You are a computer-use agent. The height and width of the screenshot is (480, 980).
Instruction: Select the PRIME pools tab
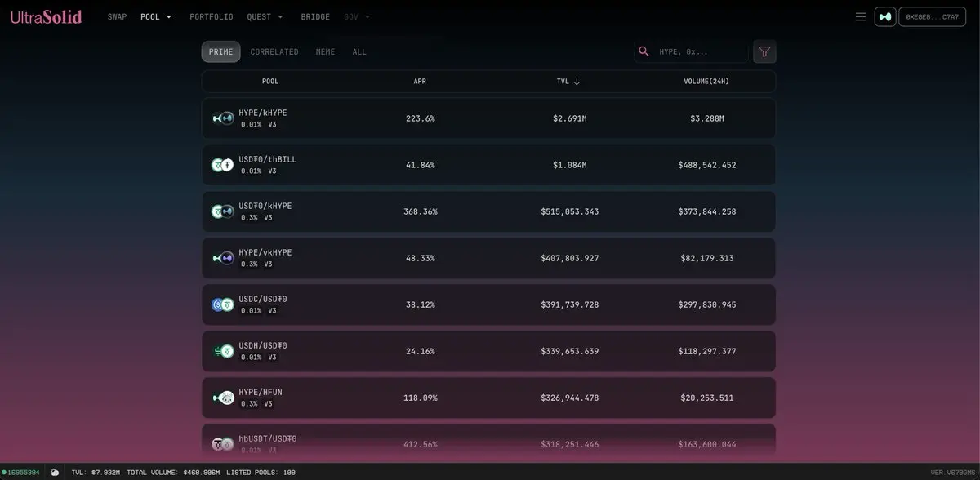point(220,51)
